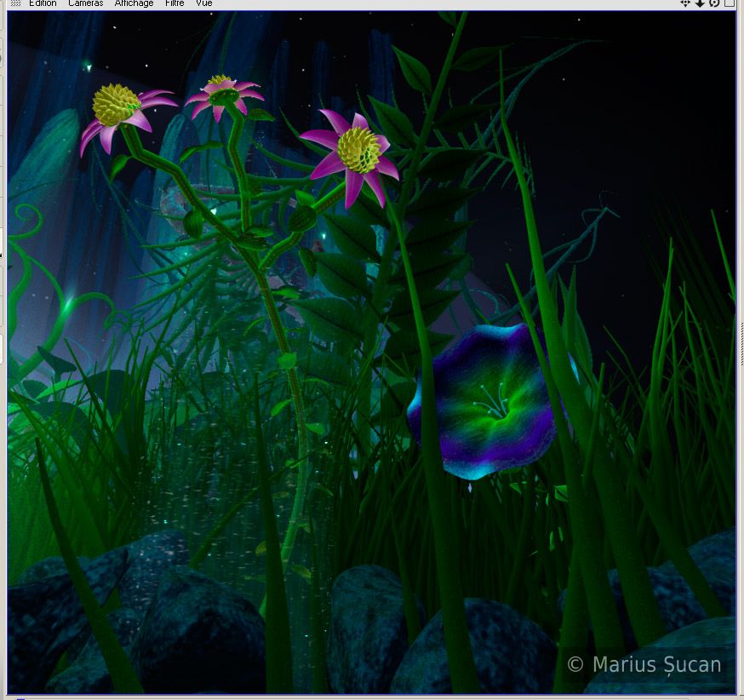The width and height of the screenshot is (744, 700).
Task: Select the down-arrow dolly view icon
Action: coord(700,3)
